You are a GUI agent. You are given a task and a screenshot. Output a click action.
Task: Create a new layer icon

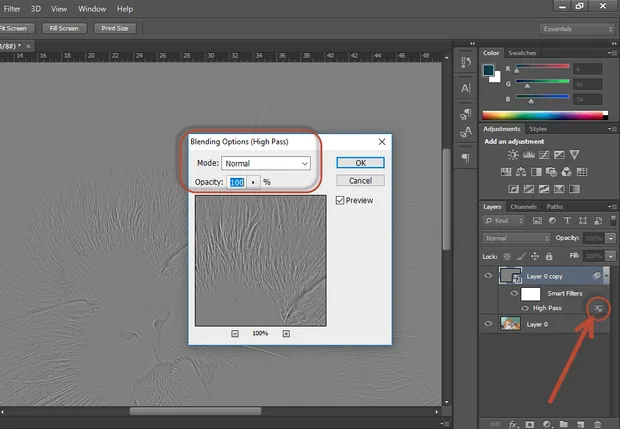pyautogui.click(x=580, y=424)
